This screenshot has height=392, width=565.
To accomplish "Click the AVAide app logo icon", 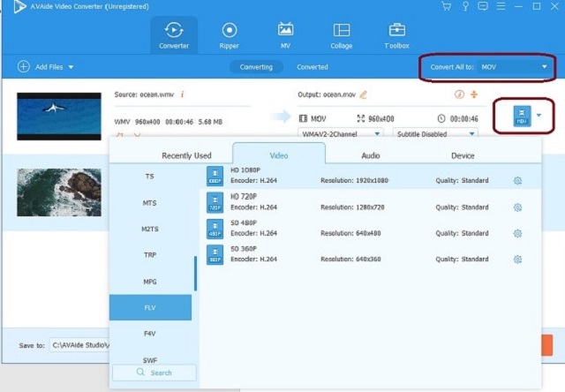I will pyautogui.click(x=19, y=6).
